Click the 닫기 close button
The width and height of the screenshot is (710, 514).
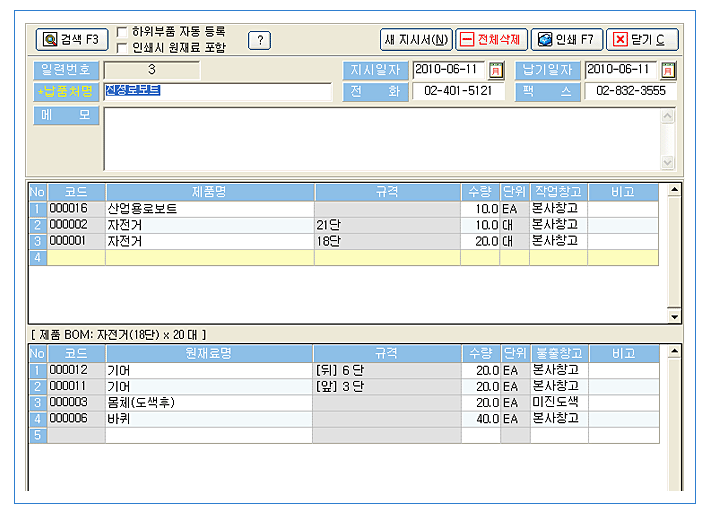click(x=642, y=40)
